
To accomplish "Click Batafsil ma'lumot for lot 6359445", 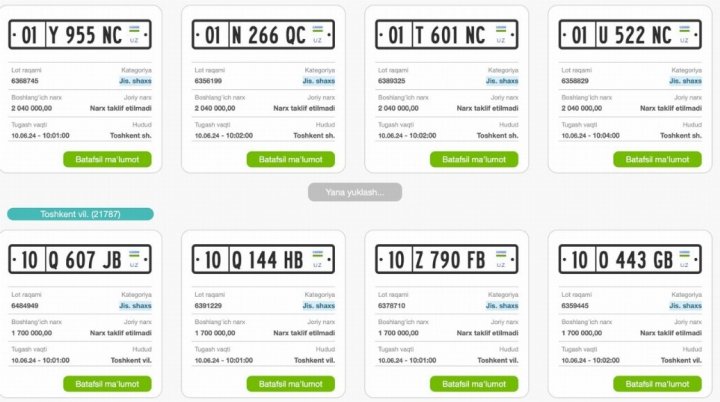I will 658,383.
